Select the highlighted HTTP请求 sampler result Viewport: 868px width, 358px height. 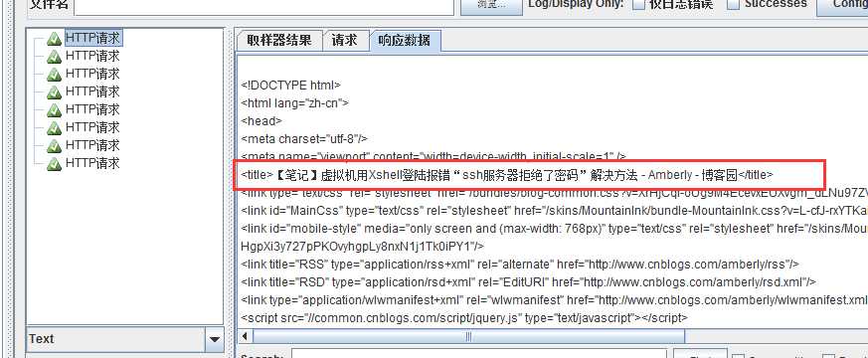point(93,38)
